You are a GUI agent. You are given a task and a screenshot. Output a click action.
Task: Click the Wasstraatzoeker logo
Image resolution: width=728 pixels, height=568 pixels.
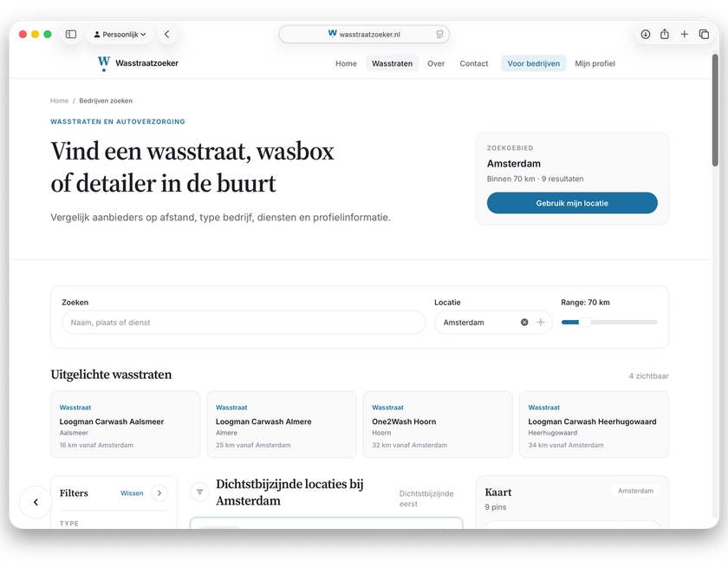138,63
